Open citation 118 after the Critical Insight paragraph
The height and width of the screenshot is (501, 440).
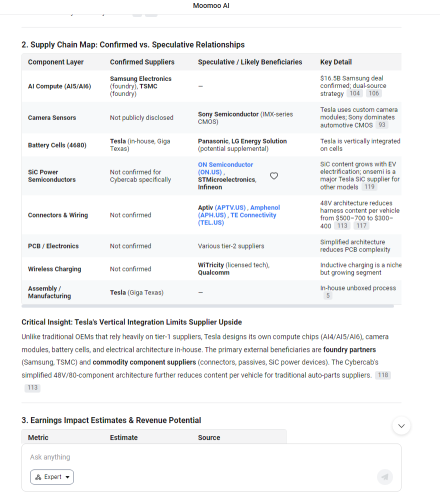[383, 375]
